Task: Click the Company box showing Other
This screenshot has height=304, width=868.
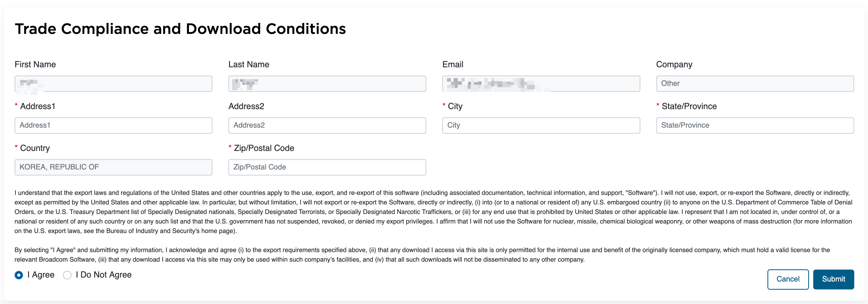Action: (x=755, y=84)
